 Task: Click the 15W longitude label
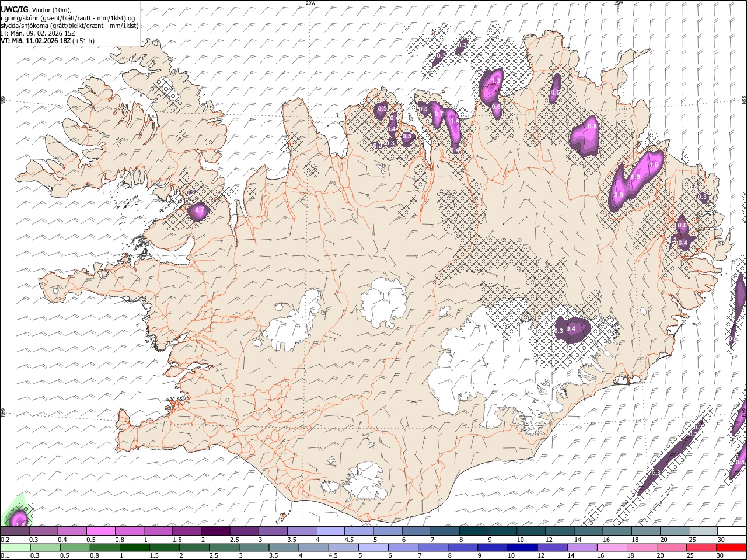click(618, 3)
